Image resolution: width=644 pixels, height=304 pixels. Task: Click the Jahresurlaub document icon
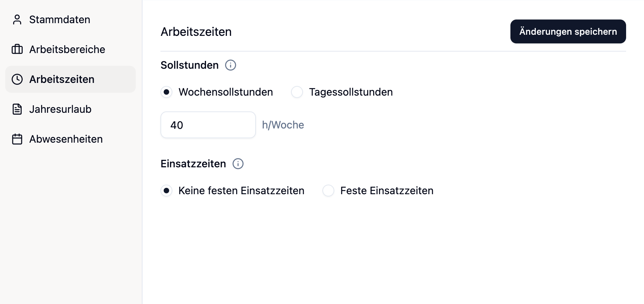click(x=17, y=109)
